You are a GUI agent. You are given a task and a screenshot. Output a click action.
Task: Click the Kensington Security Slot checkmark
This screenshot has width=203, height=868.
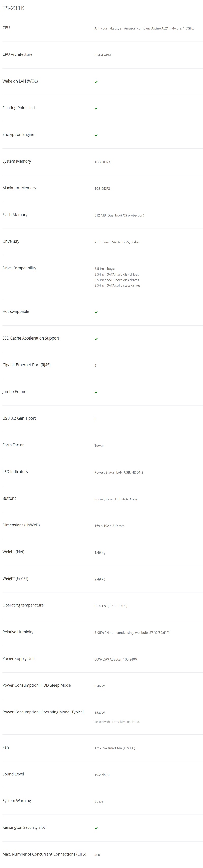coord(96,828)
